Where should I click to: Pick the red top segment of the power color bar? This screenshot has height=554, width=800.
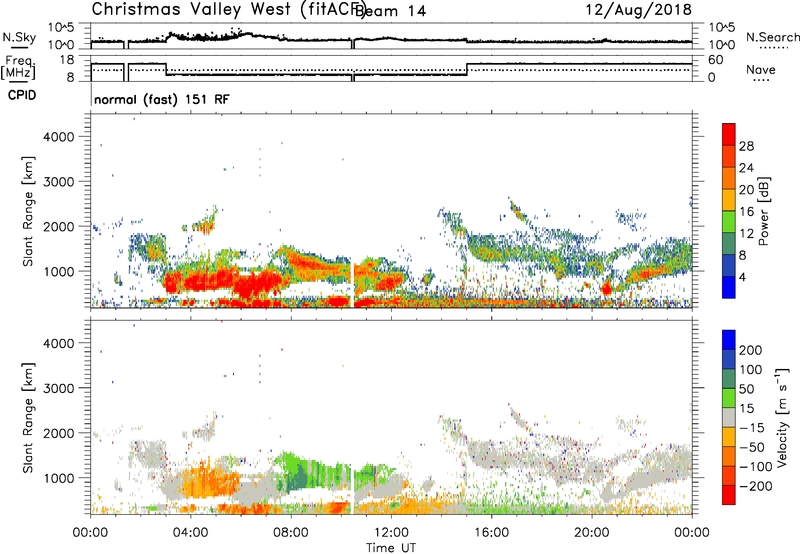click(x=729, y=134)
